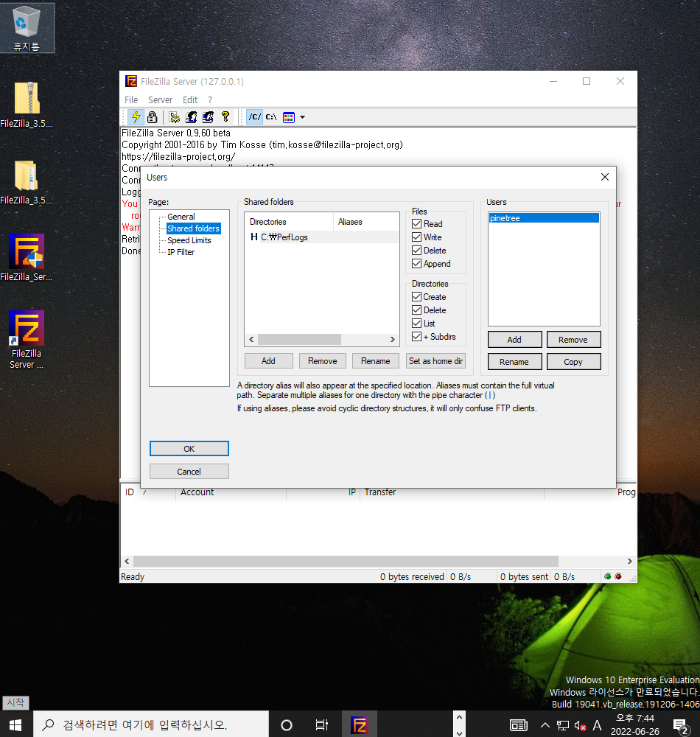
Task: Open general settings via gear icon
Action: pos(174,116)
